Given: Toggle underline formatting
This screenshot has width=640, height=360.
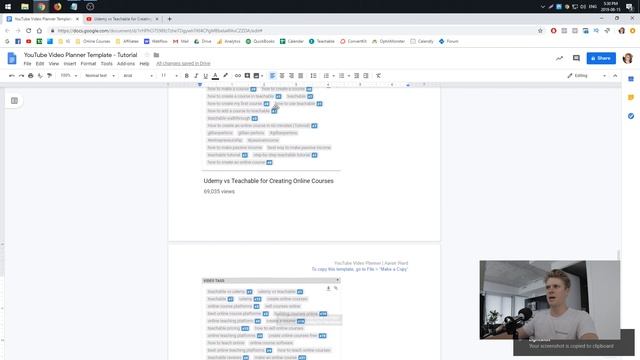Looking at the screenshot, I should click(x=205, y=76).
